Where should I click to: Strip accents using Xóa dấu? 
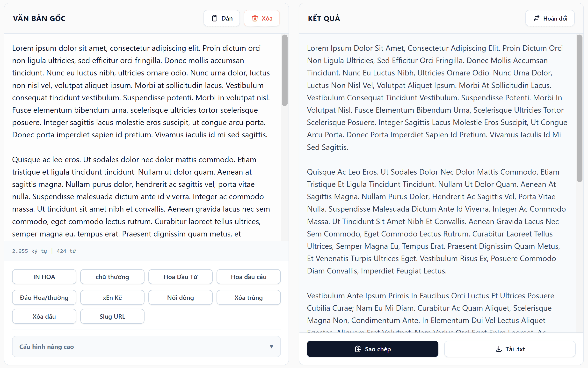[x=44, y=316]
